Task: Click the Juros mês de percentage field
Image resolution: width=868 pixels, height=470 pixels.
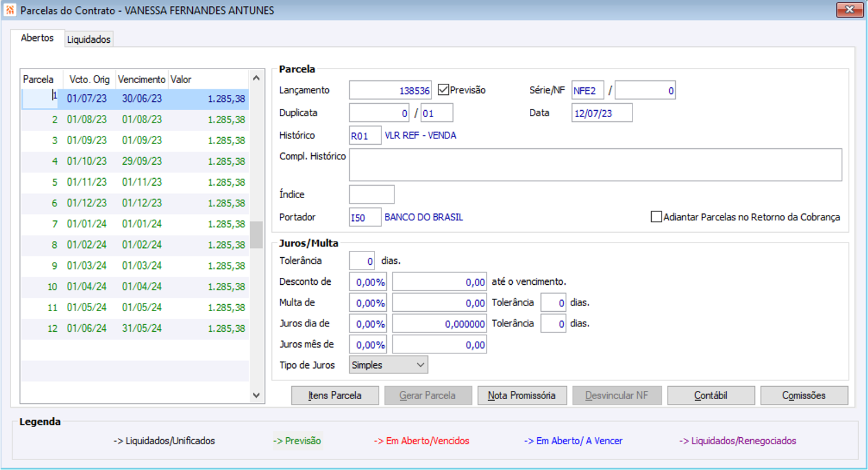Action: (x=368, y=344)
